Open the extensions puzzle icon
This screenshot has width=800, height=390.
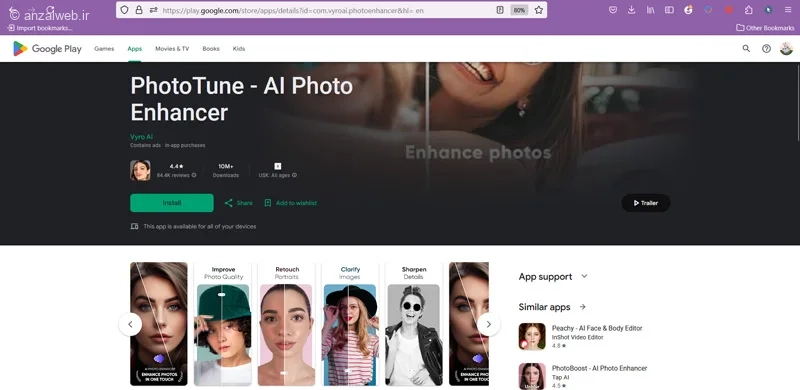click(x=748, y=10)
